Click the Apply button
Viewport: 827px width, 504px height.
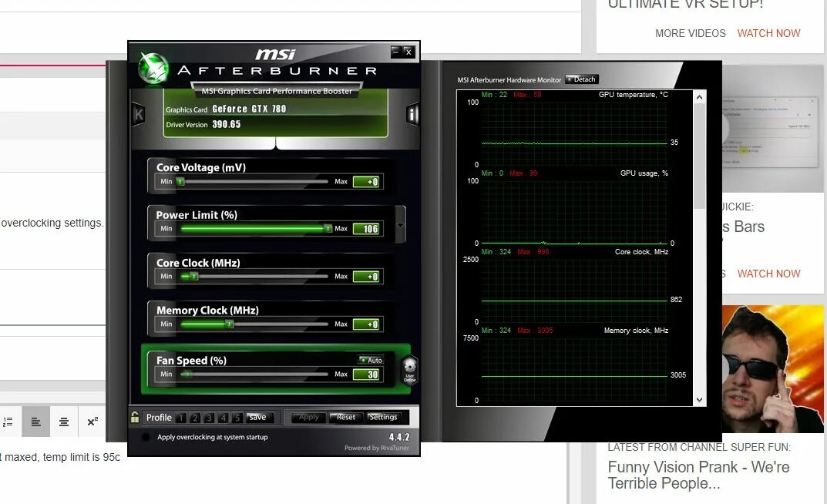(x=308, y=417)
